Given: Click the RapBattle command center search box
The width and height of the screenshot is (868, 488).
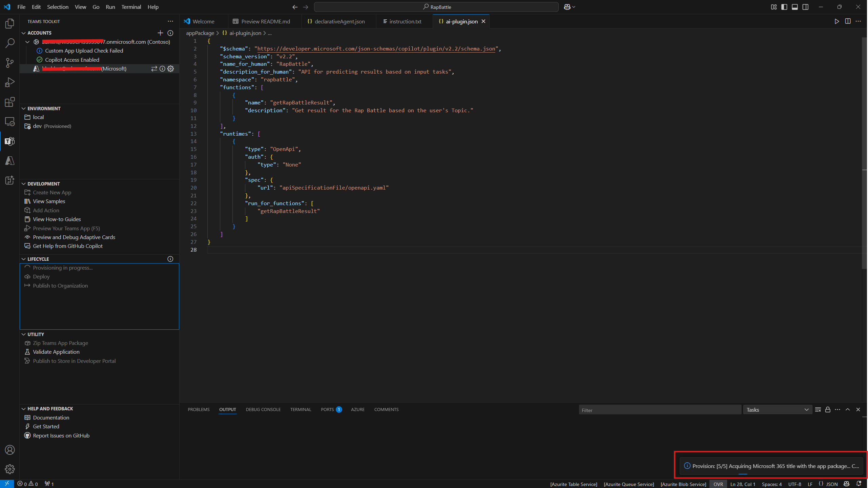Looking at the screenshot, I should (x=436, y=7).
